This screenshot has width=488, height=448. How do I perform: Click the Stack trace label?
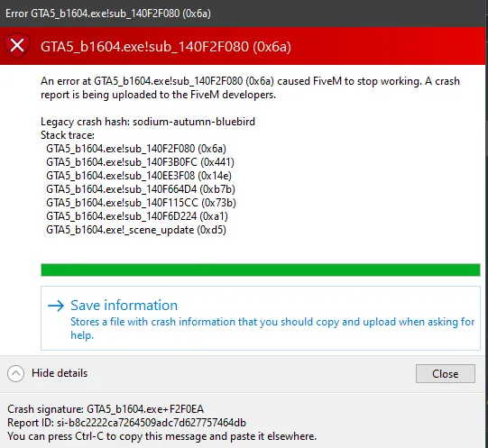(x=68, y=135)
